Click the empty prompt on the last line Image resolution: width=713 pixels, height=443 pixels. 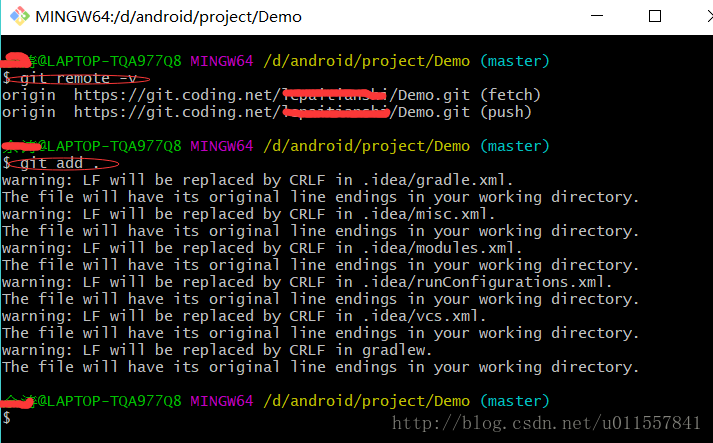6,418
